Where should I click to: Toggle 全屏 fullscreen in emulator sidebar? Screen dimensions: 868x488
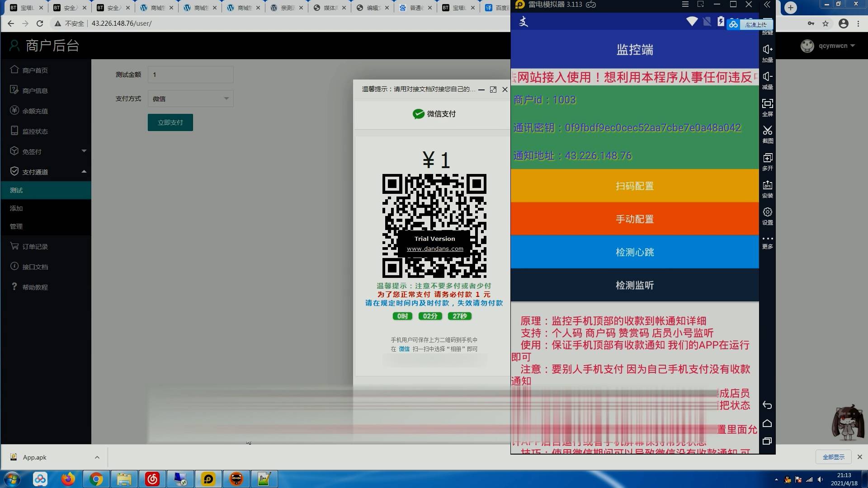click(x=768, y=107)
